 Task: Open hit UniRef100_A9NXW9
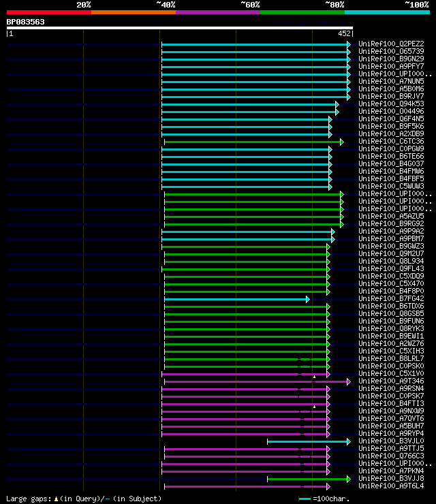391,411
